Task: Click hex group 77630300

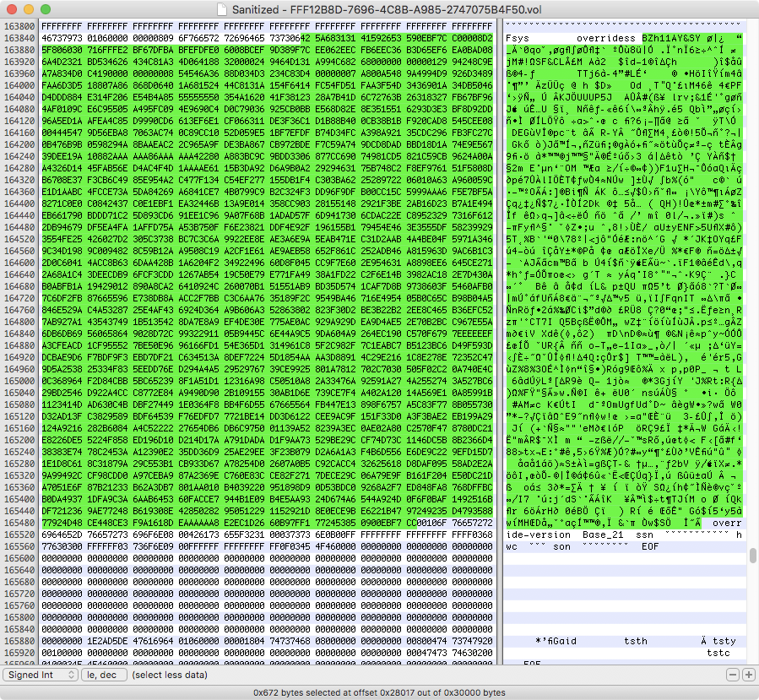Action: click(x=62, y=546)
